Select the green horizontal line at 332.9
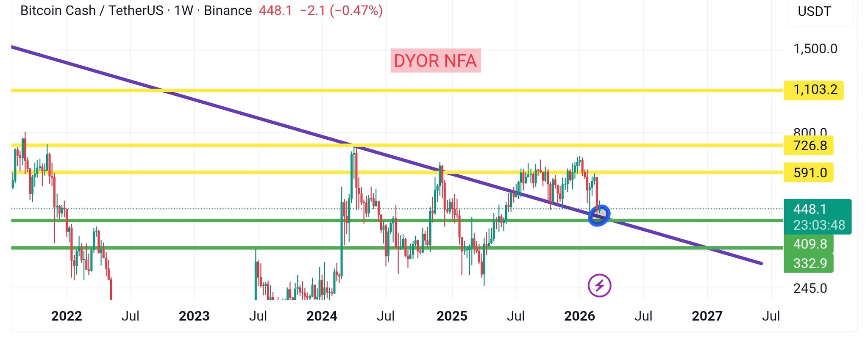The width and height of the screenshot is (868, 345). (x=397, y=248)
